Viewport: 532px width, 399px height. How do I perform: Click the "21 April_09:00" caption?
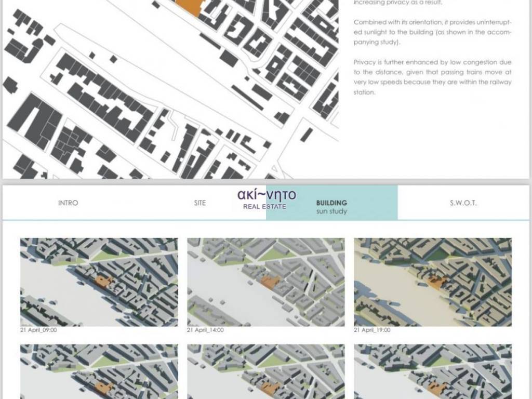(x=38, y=330)
